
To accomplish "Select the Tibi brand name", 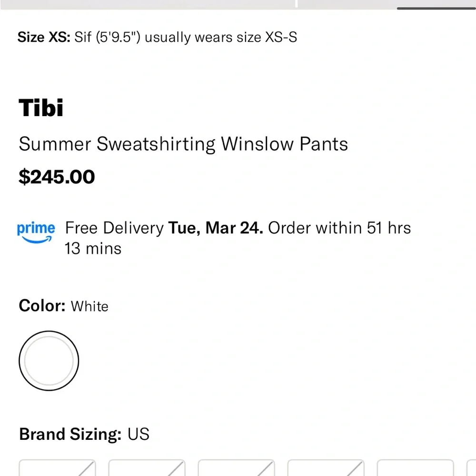I will [41, 107].
